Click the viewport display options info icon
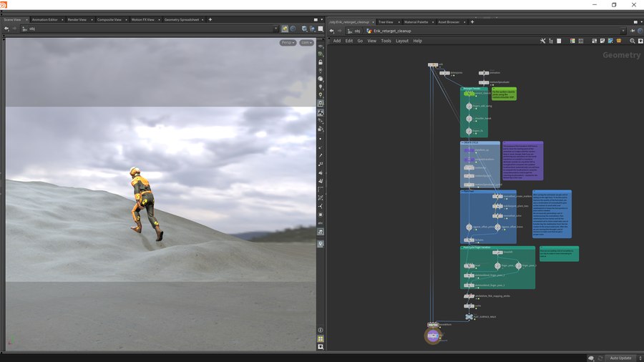Image resolution: width=644 pixels, height=362 pixels. 321,330
